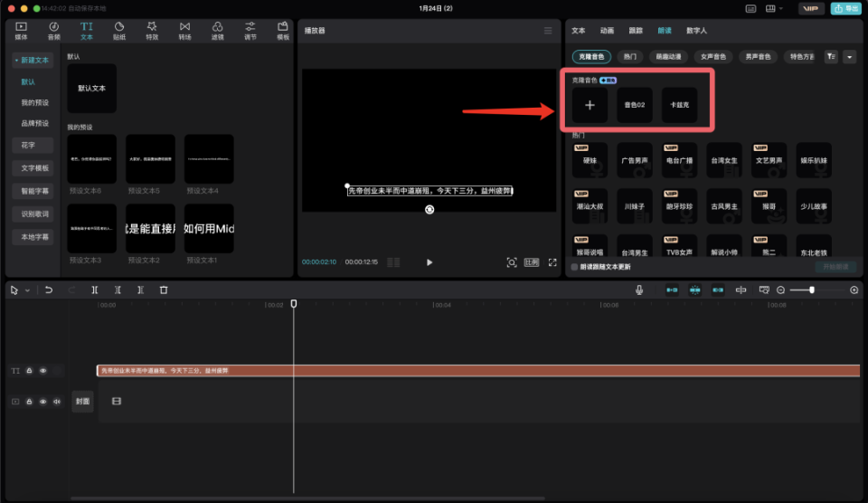
Task: Select the 女声音色 voice filter
Action: click(713, 56)
